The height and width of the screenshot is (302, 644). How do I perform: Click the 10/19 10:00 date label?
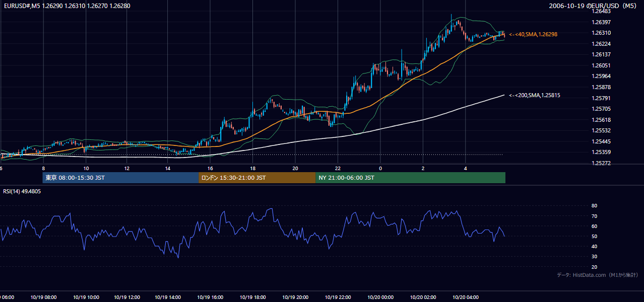pos(86,297)
